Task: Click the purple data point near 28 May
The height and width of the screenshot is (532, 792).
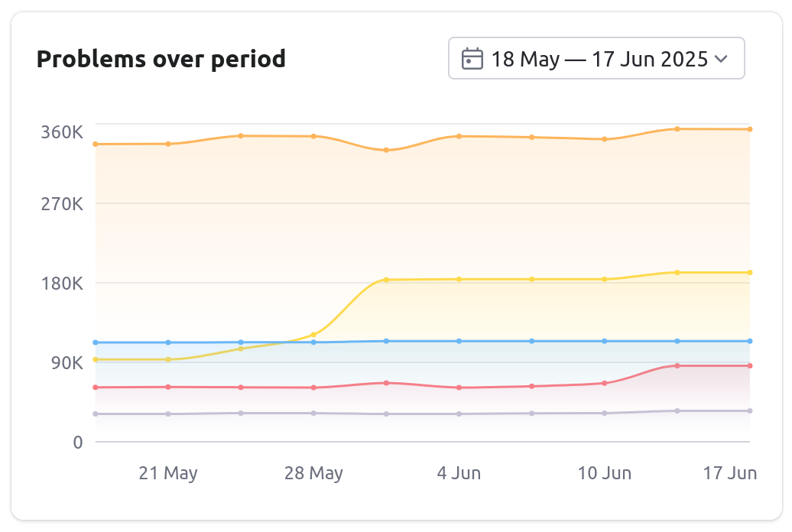Action: 313,412
